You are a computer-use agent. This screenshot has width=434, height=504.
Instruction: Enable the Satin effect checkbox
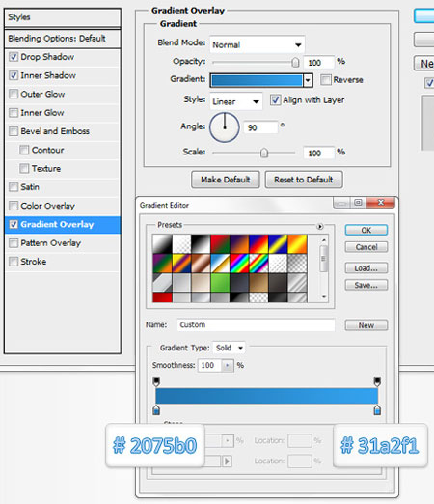tap(14, 187)
